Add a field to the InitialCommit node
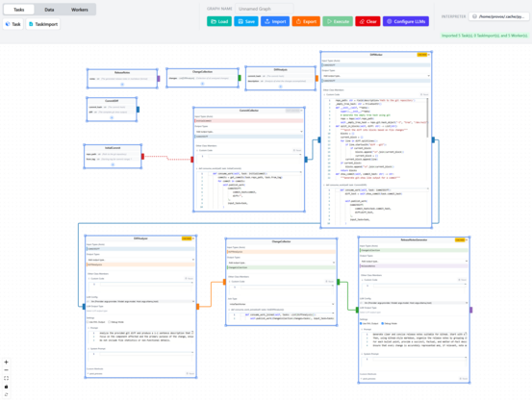Viewport: 532px width, 401px height. tap(113, 164)
